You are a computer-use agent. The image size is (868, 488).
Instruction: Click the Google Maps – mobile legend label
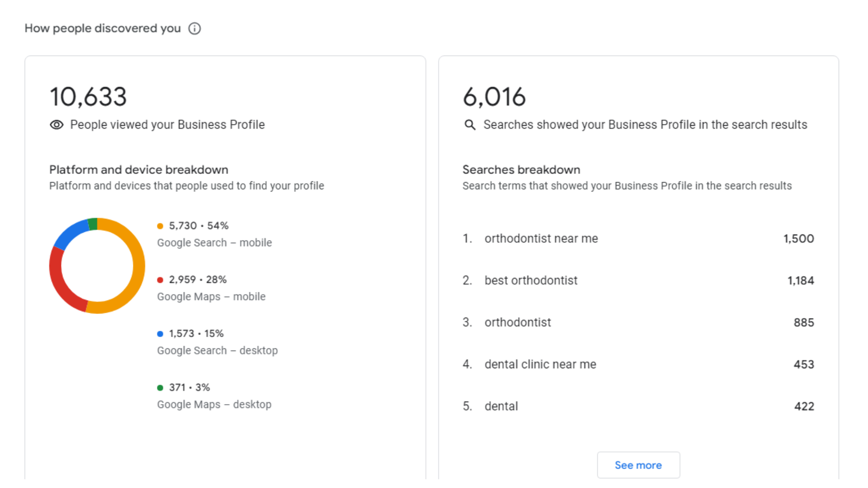[x=211, y=296]
